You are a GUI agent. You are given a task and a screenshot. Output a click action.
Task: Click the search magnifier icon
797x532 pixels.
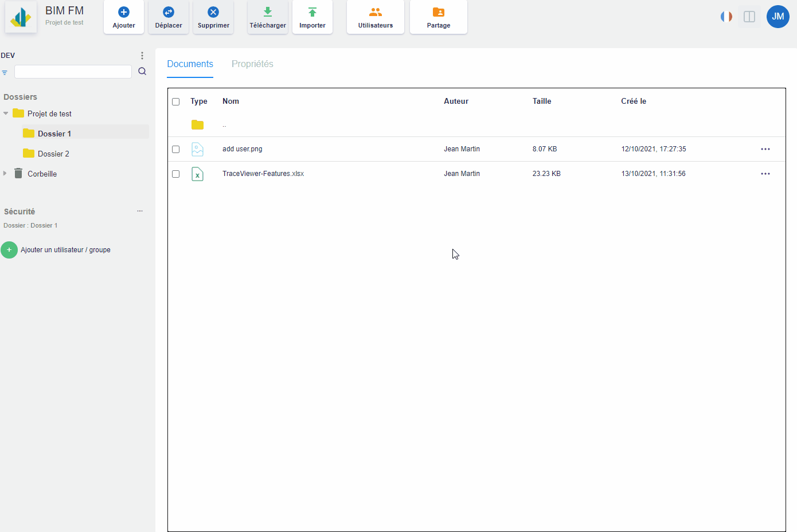(142, 72)
